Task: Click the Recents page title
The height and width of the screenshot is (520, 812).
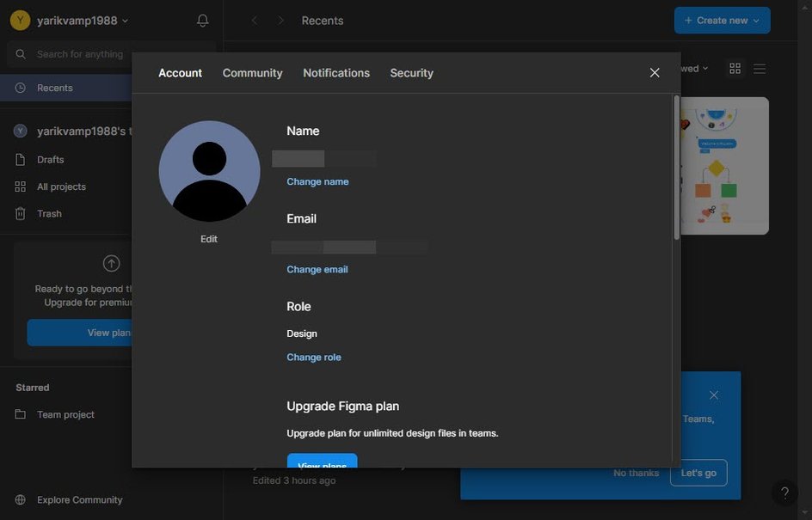Action: tap(323, 21)
